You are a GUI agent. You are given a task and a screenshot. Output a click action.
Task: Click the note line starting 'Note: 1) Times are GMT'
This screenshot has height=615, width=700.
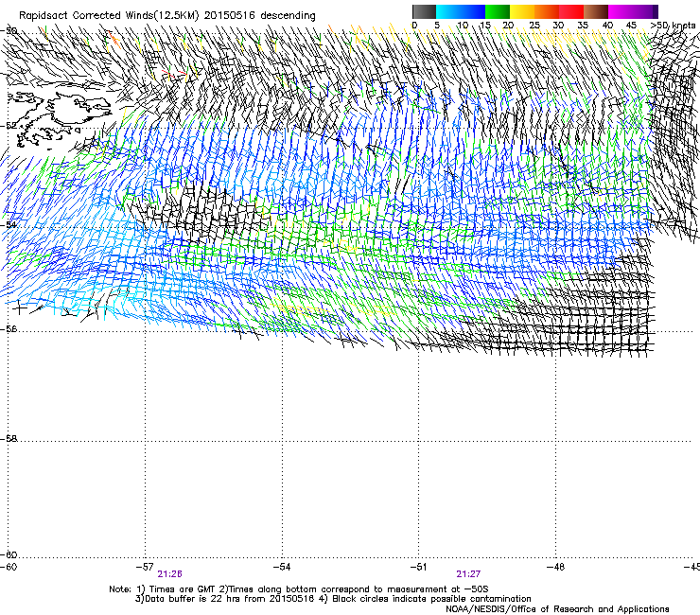click(299, 589)
